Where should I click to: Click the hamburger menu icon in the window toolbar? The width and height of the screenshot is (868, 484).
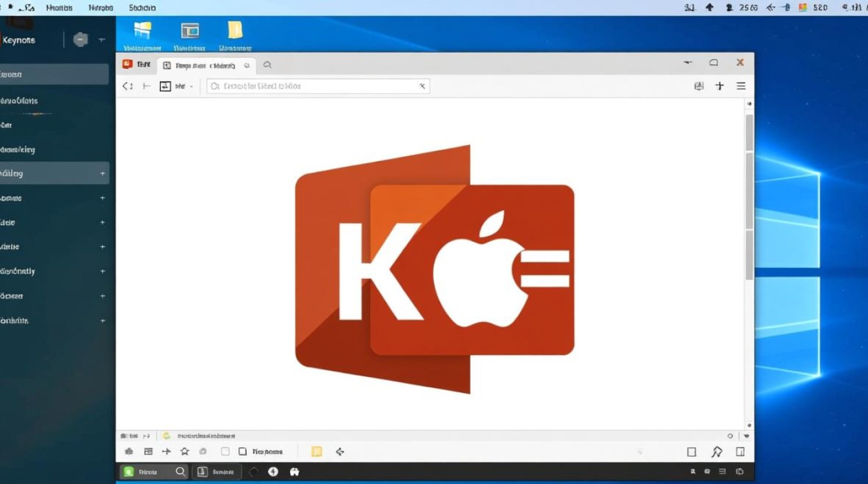(x=741, y=86)
